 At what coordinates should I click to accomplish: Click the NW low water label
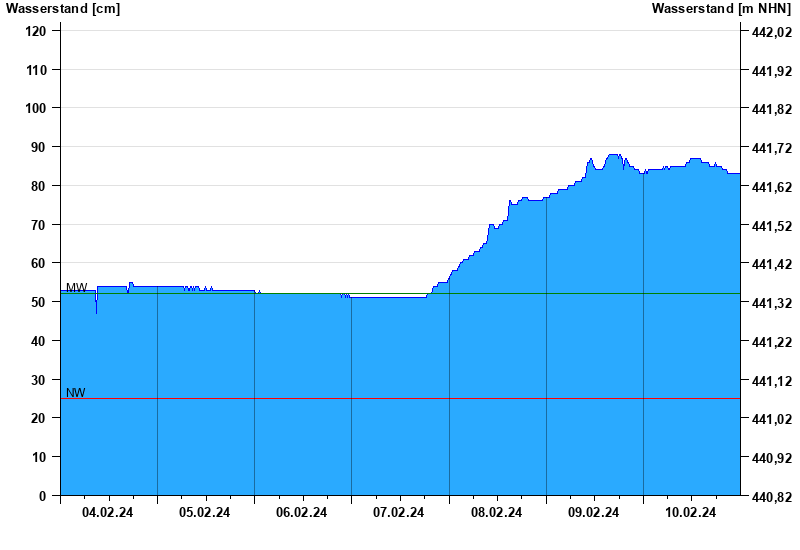tap(76, 392)
